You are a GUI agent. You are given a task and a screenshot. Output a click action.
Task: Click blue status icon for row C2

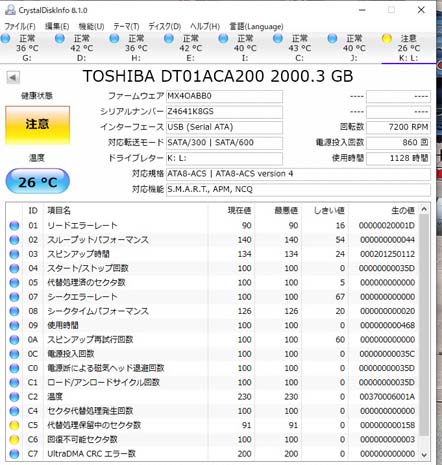(x=14, y=397)
